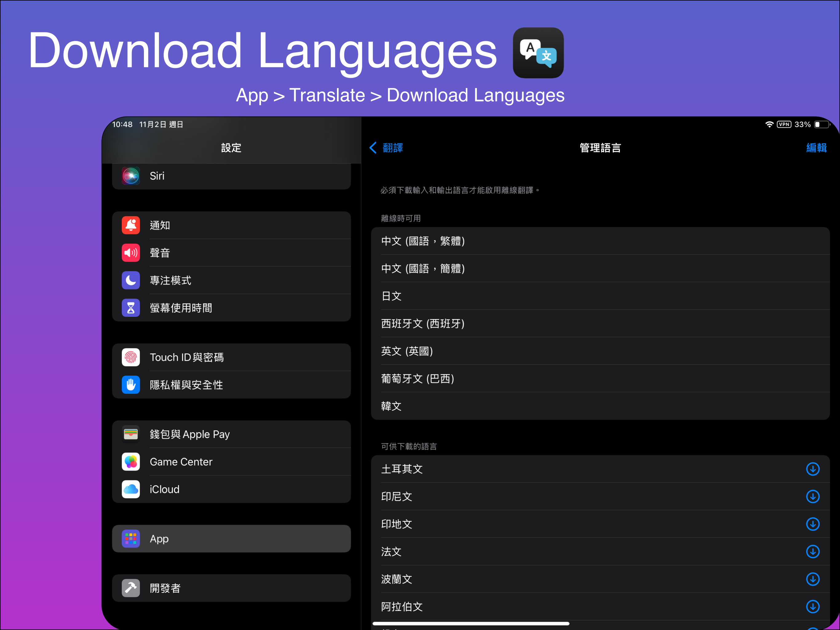Download the Arabic language pack
Viewport: 840px width, 630px height.
click(x=812, y=606)
